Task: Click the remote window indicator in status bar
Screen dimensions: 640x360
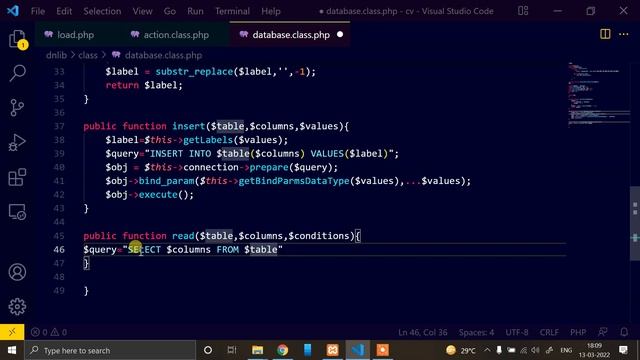Action: click(x=12, y=332)
